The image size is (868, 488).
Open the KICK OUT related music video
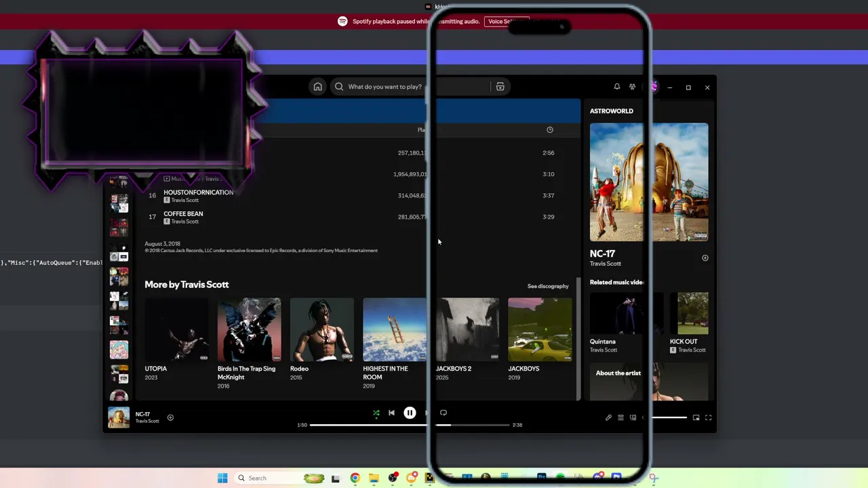(689, 314)
